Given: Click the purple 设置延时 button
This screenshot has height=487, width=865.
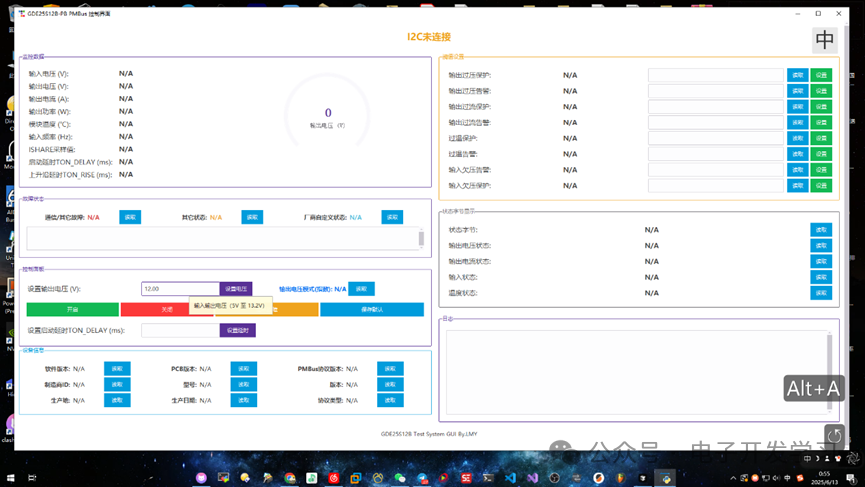Looking at the screenshot, I should [237, 330].
